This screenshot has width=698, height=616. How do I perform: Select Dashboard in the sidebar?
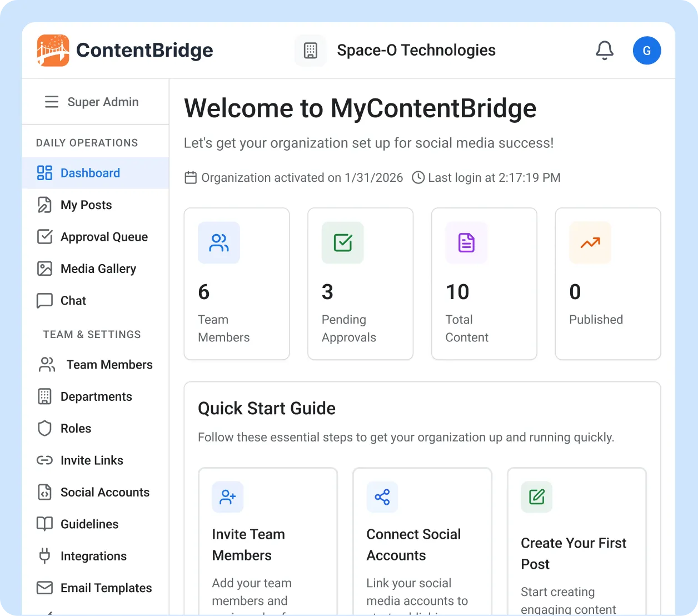[90, 173]
